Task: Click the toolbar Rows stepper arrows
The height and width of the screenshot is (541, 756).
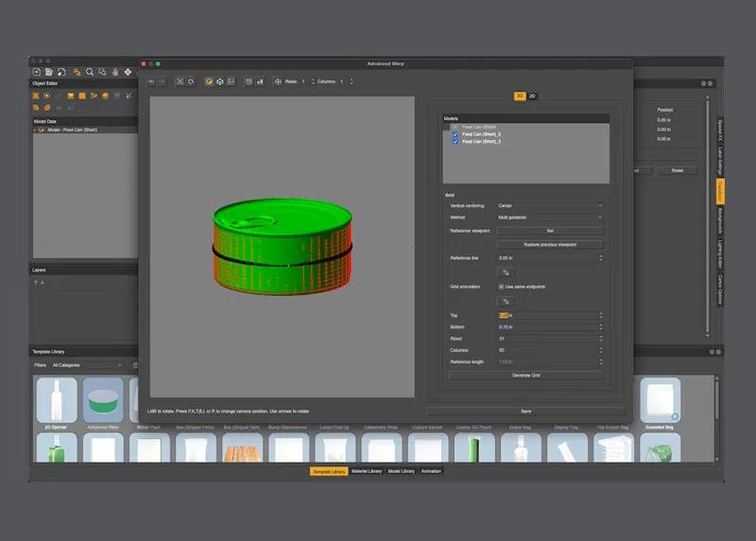Action: pyautogui.click(x=313, y=81)
